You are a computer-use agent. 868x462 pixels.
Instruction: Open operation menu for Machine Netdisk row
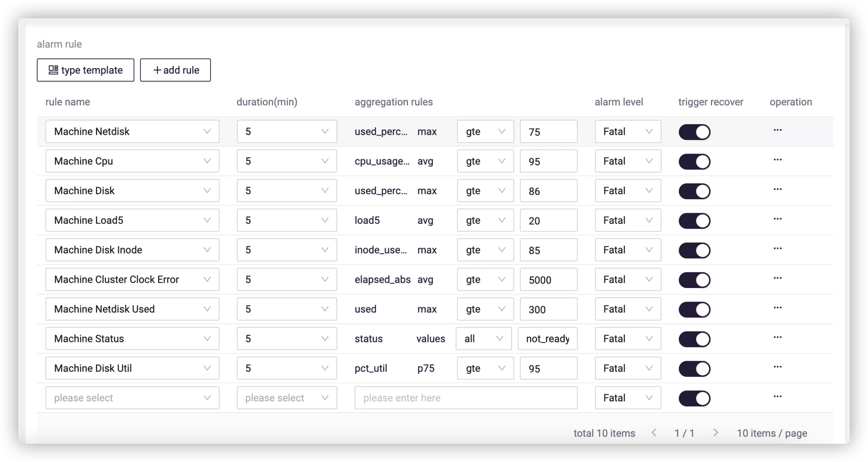pos(778,130)
